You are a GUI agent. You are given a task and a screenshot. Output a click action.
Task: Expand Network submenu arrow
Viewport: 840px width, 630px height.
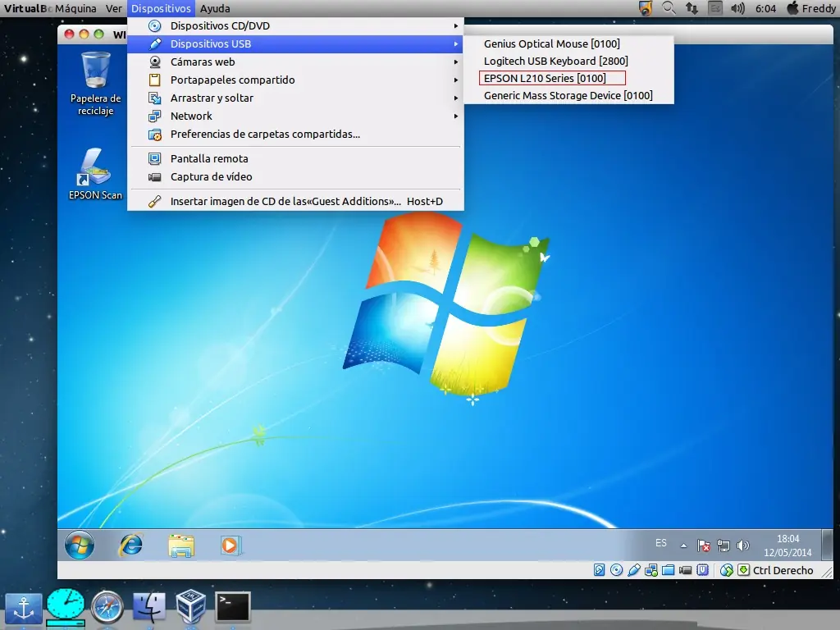(x=456, y=116)
